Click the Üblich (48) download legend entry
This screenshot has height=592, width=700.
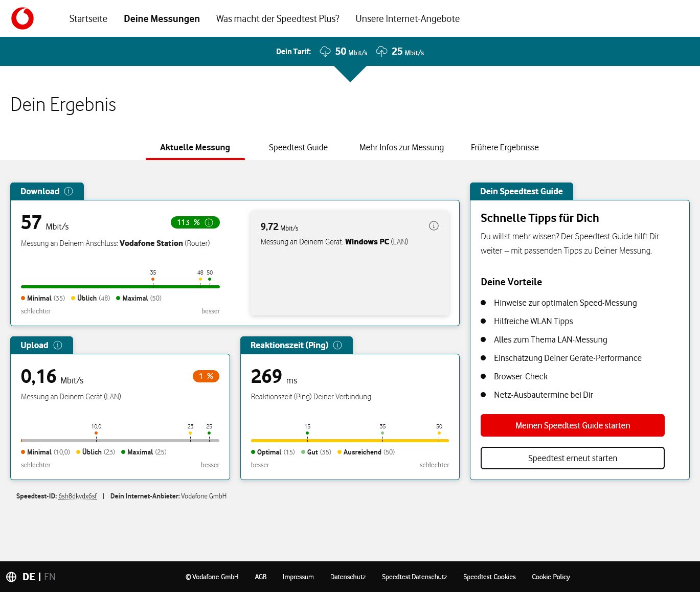[x=91, y=298]
